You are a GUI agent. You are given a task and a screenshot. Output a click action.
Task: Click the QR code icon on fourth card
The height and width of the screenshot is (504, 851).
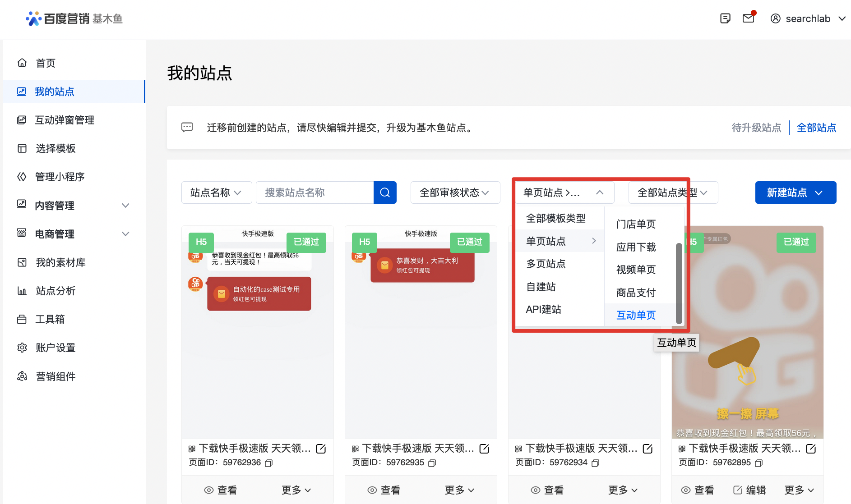click(x=682, y=449)
